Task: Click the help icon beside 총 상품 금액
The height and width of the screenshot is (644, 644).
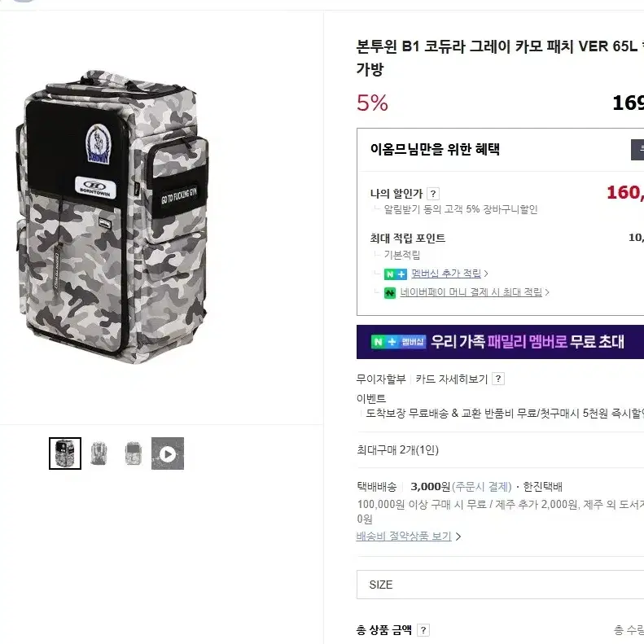Action: coord(423,629)
